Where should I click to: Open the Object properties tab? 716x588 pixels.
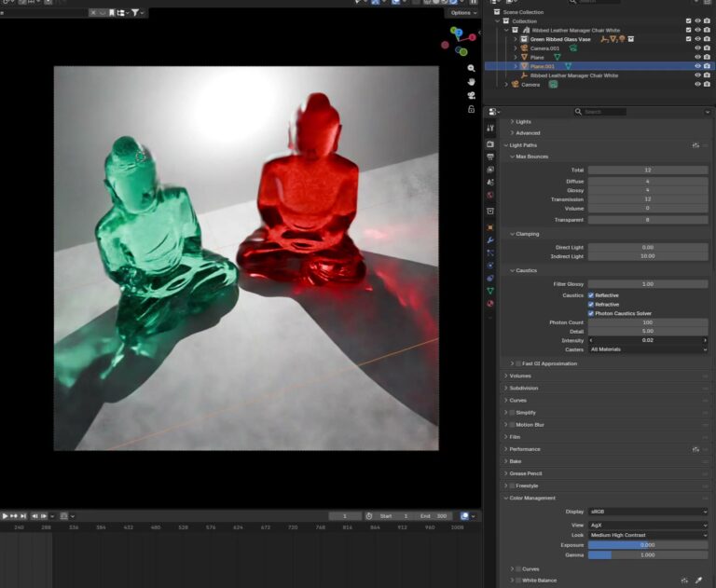pos(490,226)
